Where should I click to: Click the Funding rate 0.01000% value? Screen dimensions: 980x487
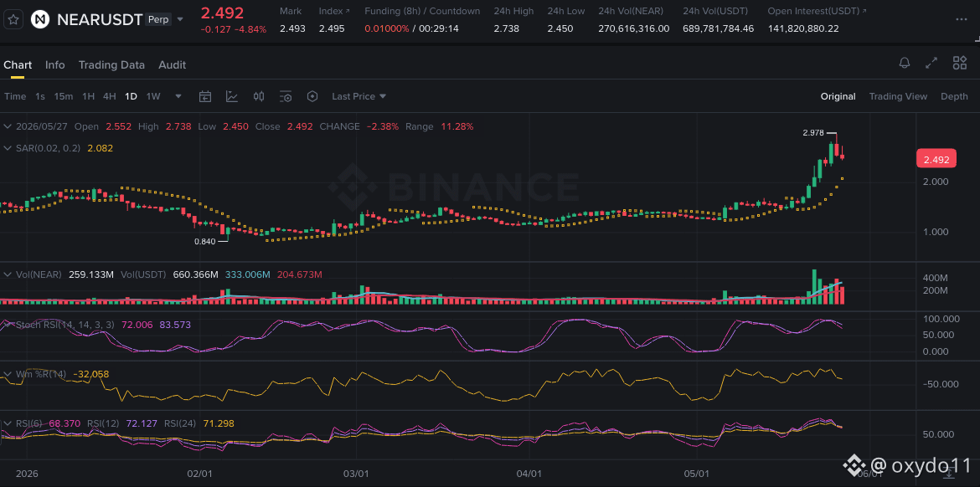[387, 28]
